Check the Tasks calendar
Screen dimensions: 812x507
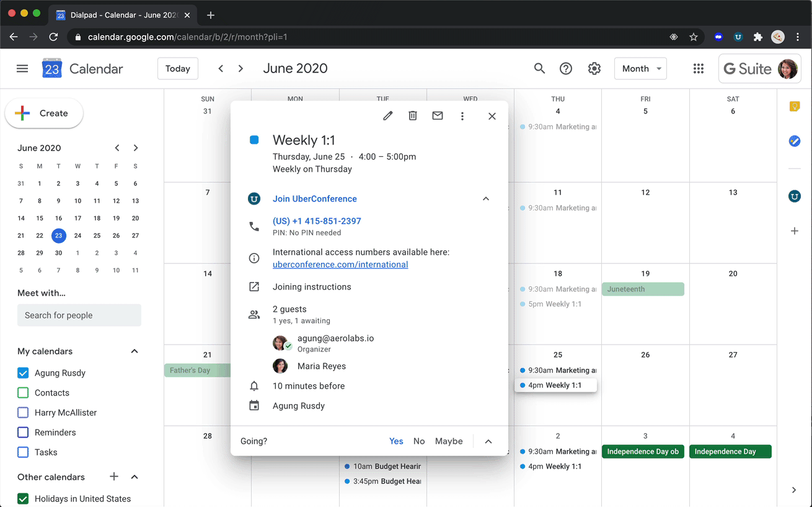23,452
